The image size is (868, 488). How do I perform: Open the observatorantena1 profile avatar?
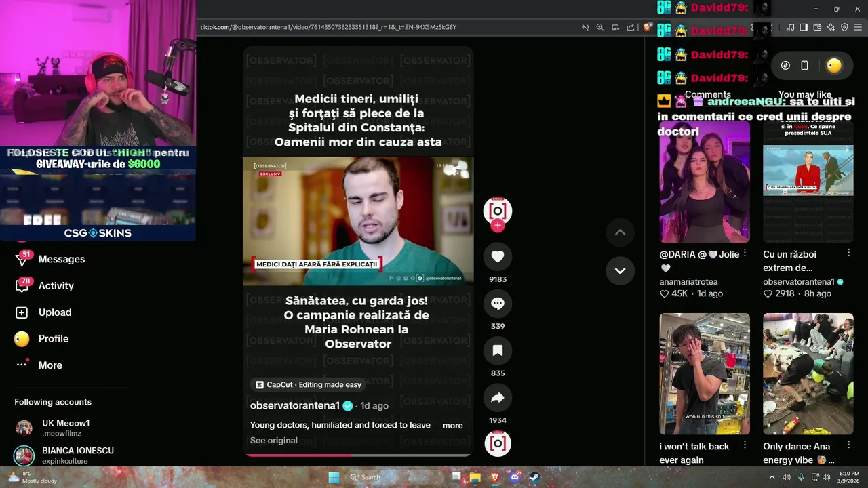coord(498,211)
